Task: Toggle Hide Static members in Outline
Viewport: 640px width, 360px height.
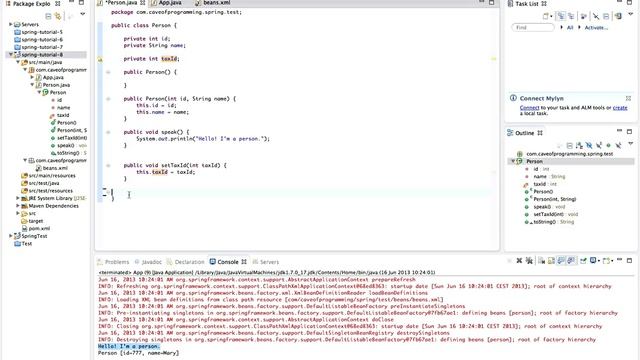Action: pos(599,145)
